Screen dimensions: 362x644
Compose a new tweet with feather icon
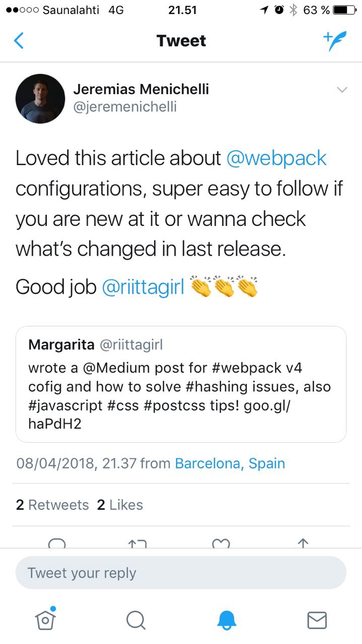click(x=334, y=41)
